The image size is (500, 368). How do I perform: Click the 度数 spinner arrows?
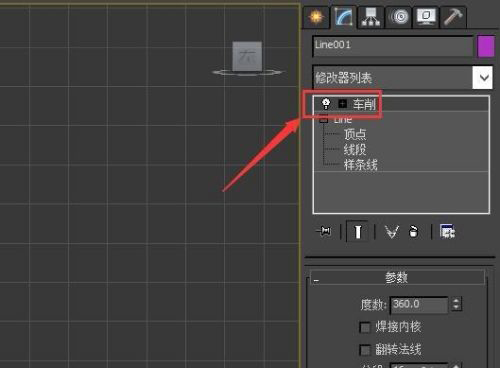(x=456, y=304)
